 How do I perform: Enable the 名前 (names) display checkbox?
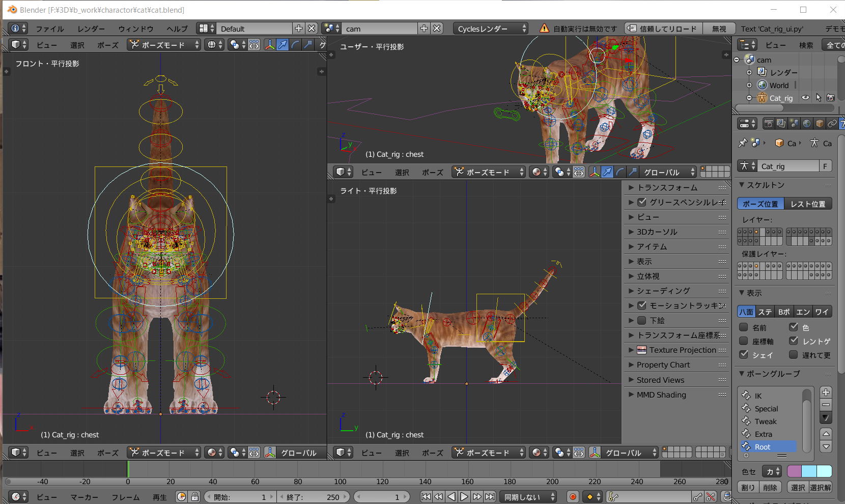[x=744, y=327]
